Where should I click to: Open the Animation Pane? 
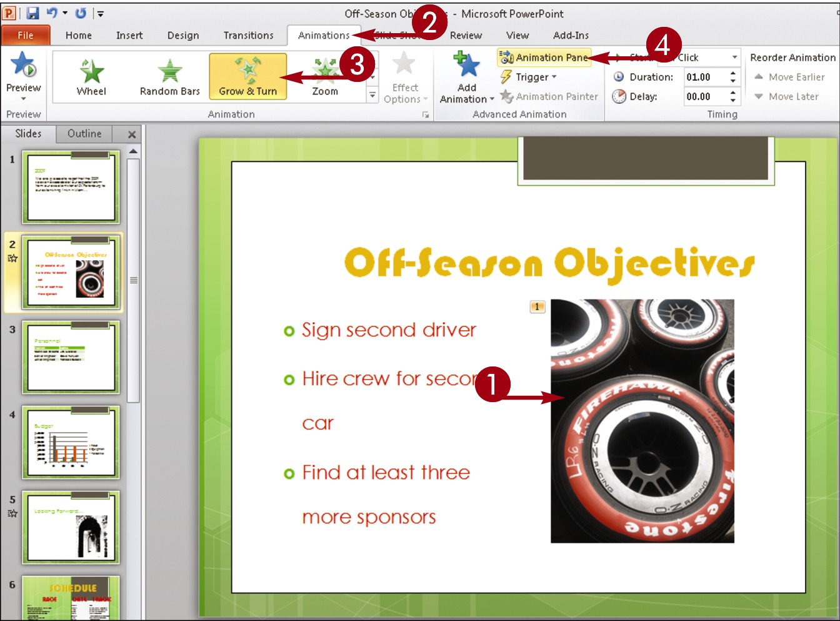click(544, 58)
